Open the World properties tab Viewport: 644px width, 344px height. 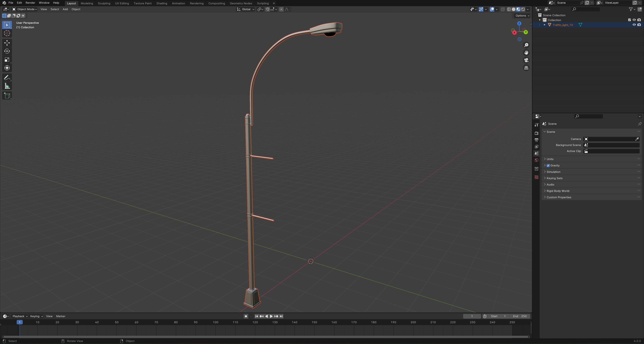pos(536,160)
